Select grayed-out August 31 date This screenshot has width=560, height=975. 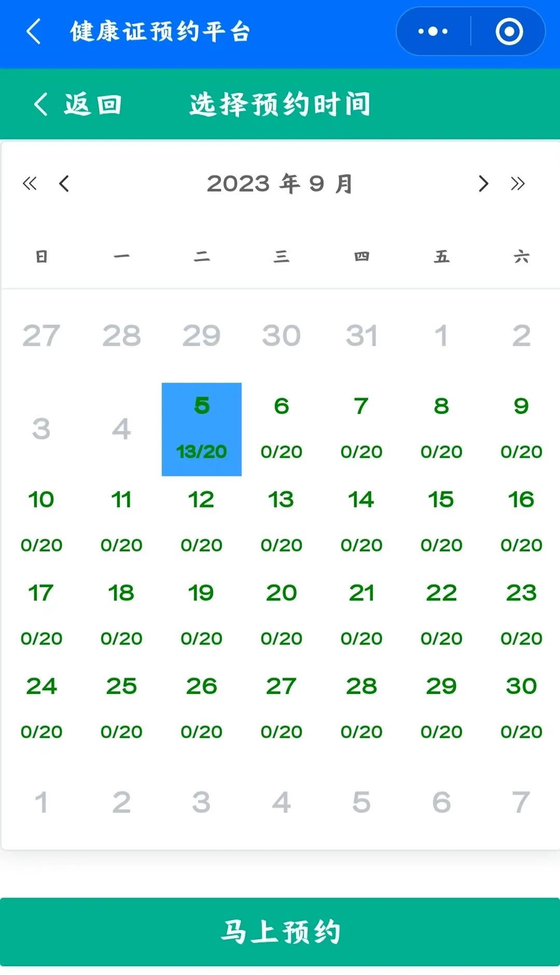361,336
